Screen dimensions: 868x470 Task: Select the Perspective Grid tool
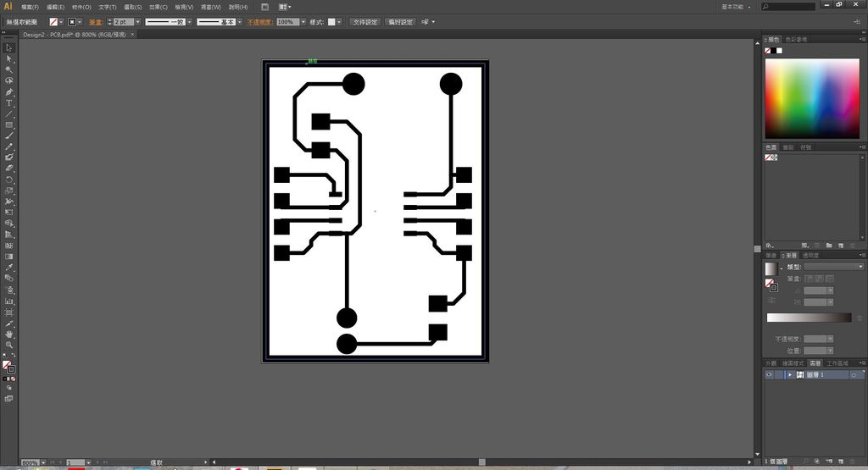click(x=8, y=235)
